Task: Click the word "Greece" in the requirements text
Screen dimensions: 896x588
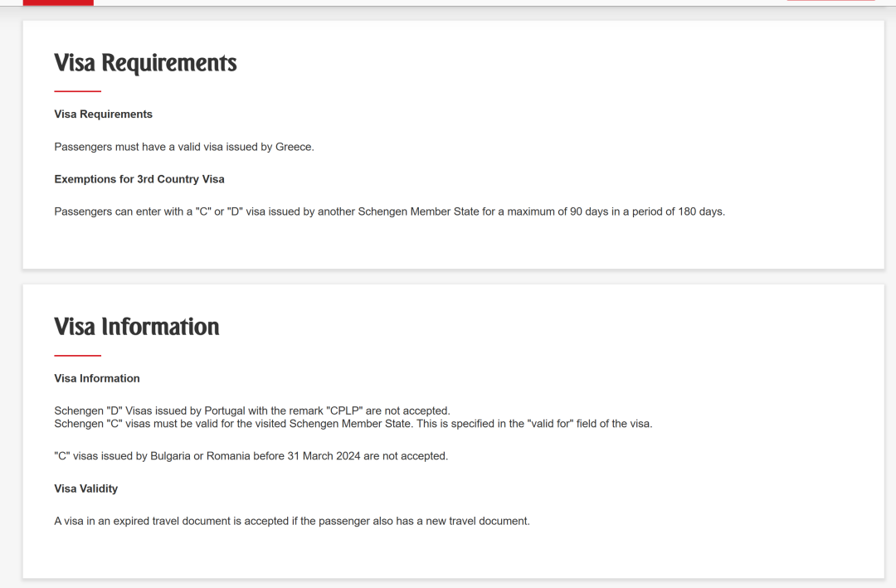Action: (x=294, y=147)
